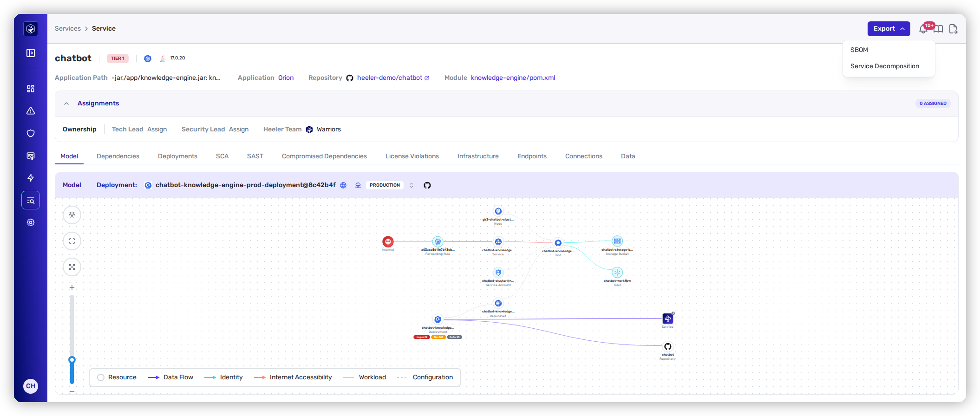Open the Connections tab
The height and width of the screenshot is (416, 980).
click(x=583, y=156)
